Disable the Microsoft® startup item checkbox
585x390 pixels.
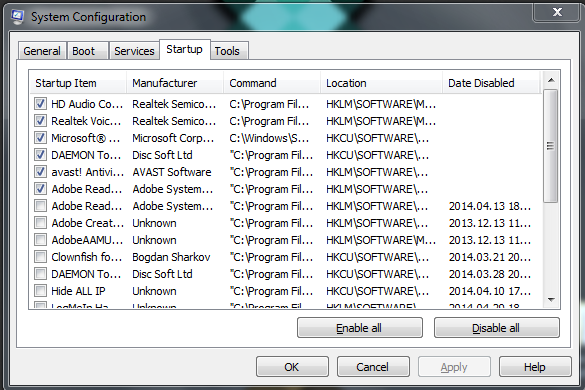point(40,138)
